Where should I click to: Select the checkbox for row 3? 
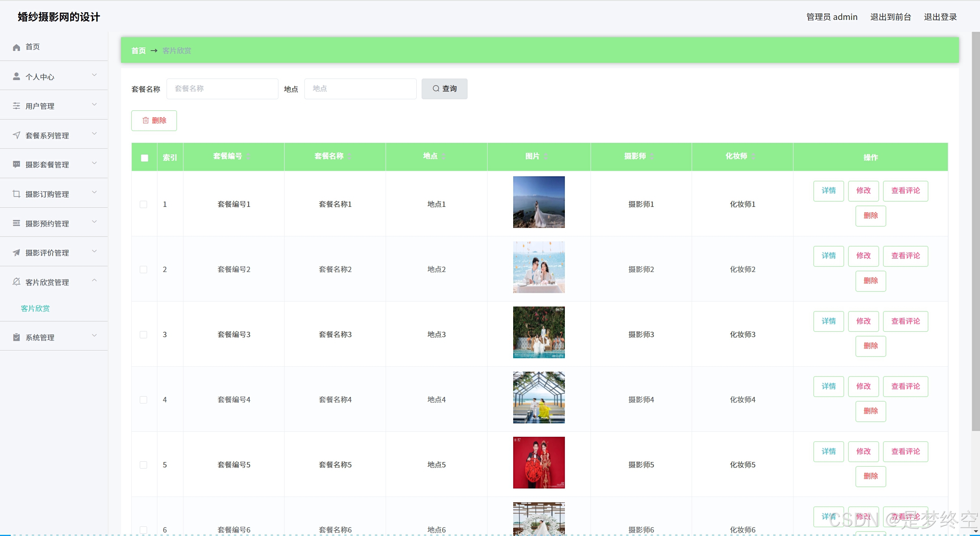coord(144,334)
